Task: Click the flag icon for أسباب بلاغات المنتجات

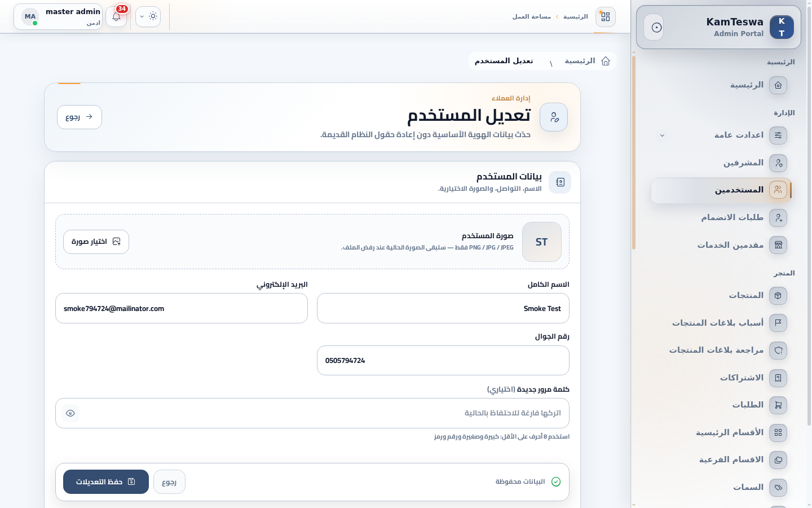Action: (x=778, y=323)
